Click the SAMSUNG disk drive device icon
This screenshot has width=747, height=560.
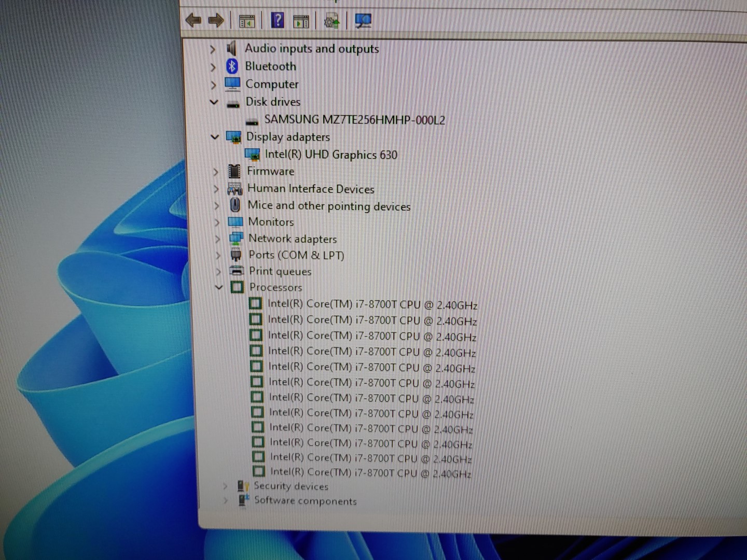[252, 121]
